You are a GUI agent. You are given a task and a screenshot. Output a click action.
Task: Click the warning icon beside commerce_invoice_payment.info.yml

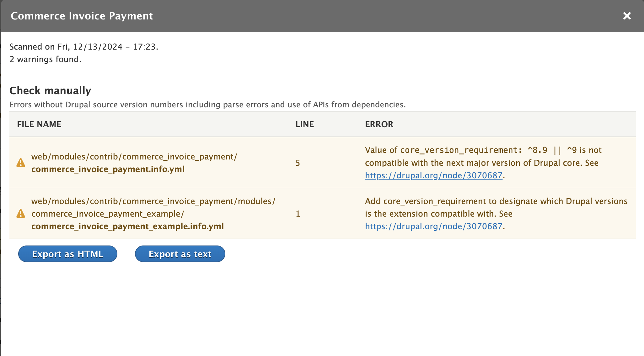pyautogui.click(x=21, y=163)
